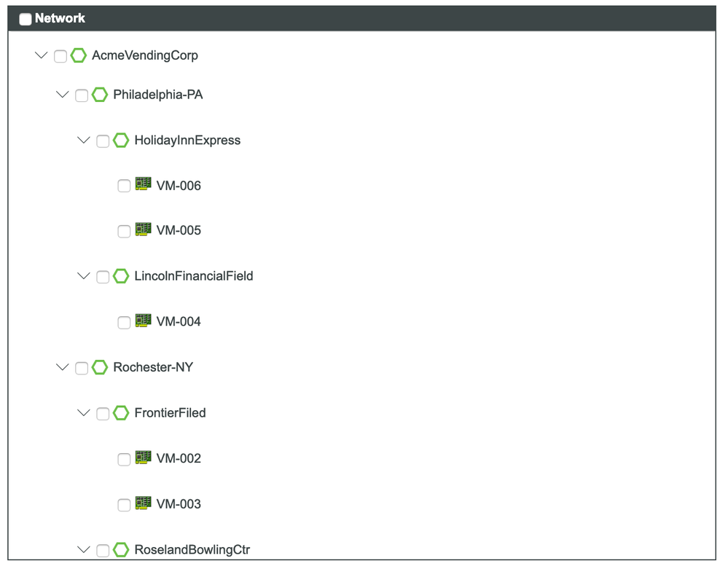Check the Network header checkbox
Viewport: 728px width, 569px height.
[25, 18]
